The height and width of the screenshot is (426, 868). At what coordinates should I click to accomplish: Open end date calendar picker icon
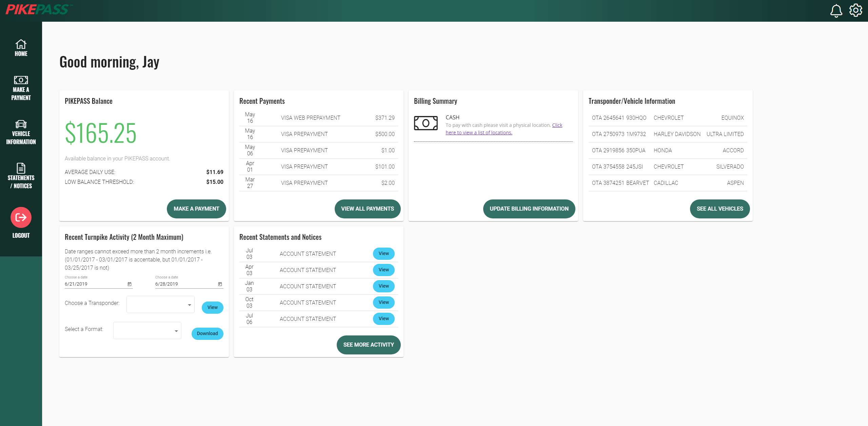220,284
